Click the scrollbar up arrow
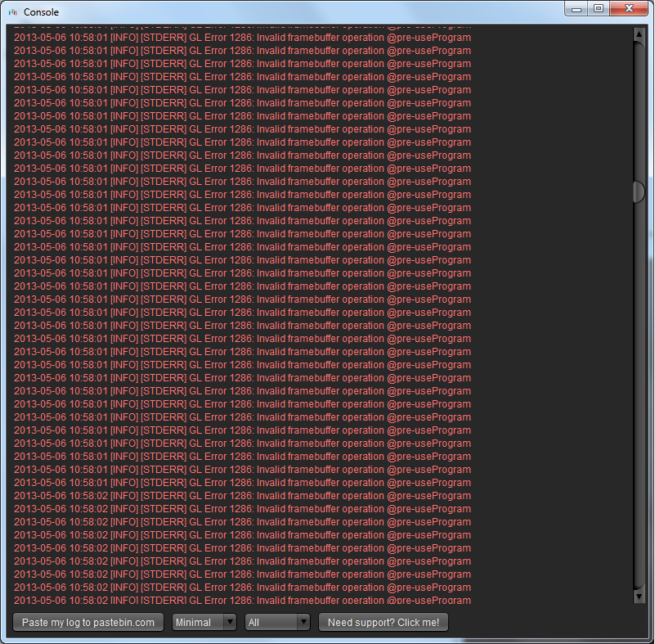 click(639, 34)
